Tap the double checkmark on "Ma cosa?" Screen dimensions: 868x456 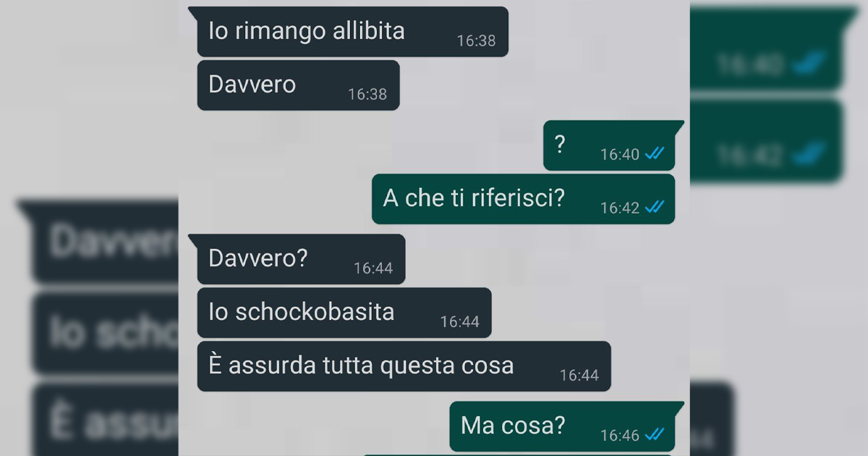click(x=655, y=434)
